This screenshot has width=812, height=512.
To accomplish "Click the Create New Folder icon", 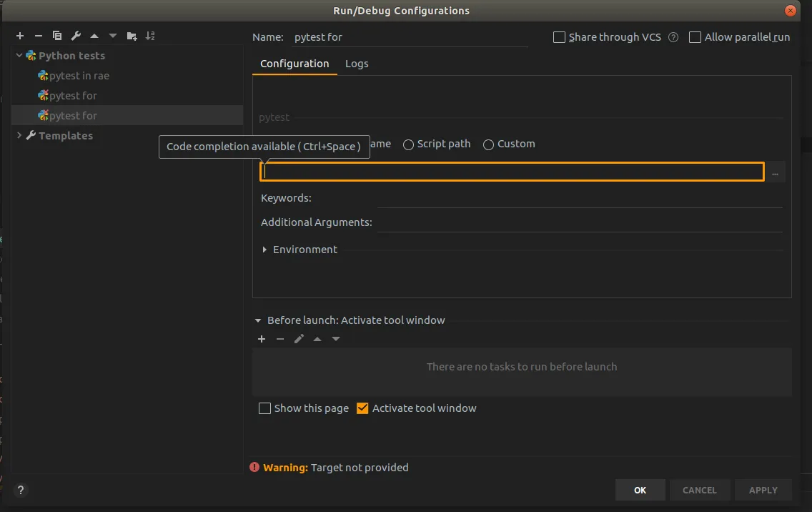I will (132, 36).
